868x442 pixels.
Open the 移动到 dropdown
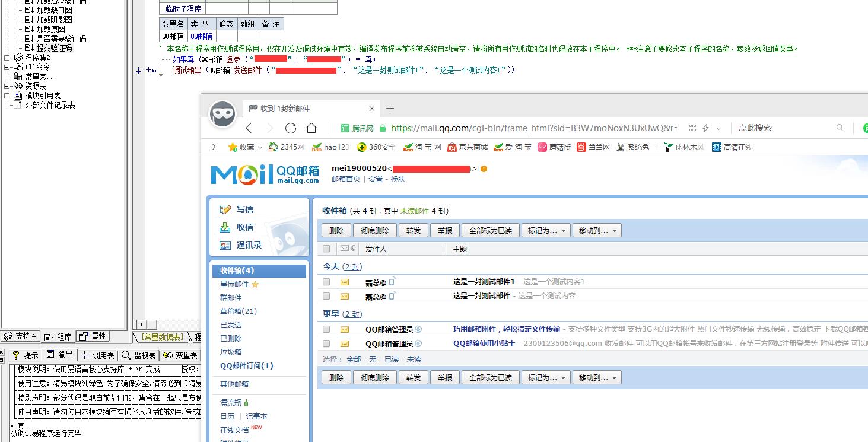pos(596,230)
